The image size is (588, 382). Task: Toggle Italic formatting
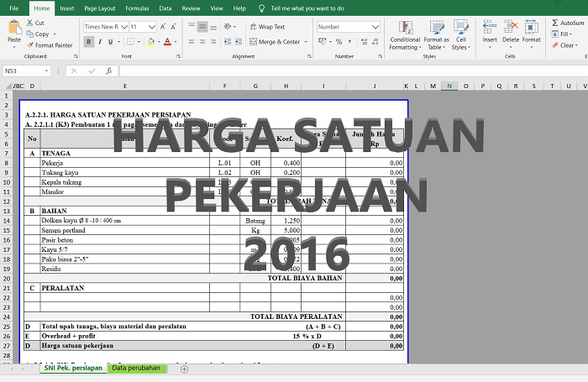100,42
